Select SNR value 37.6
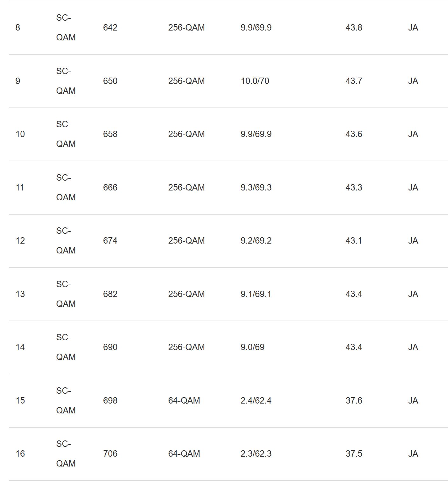 353,401
